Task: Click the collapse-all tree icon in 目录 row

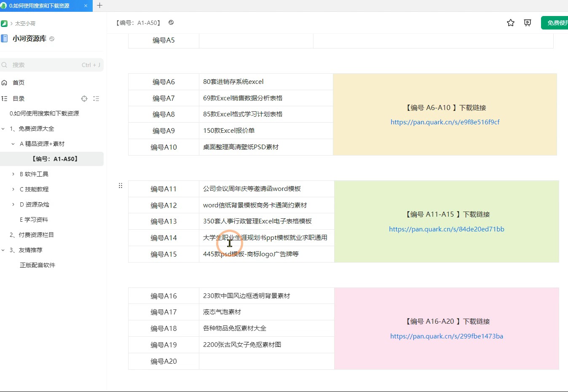Action: point(96,99)
